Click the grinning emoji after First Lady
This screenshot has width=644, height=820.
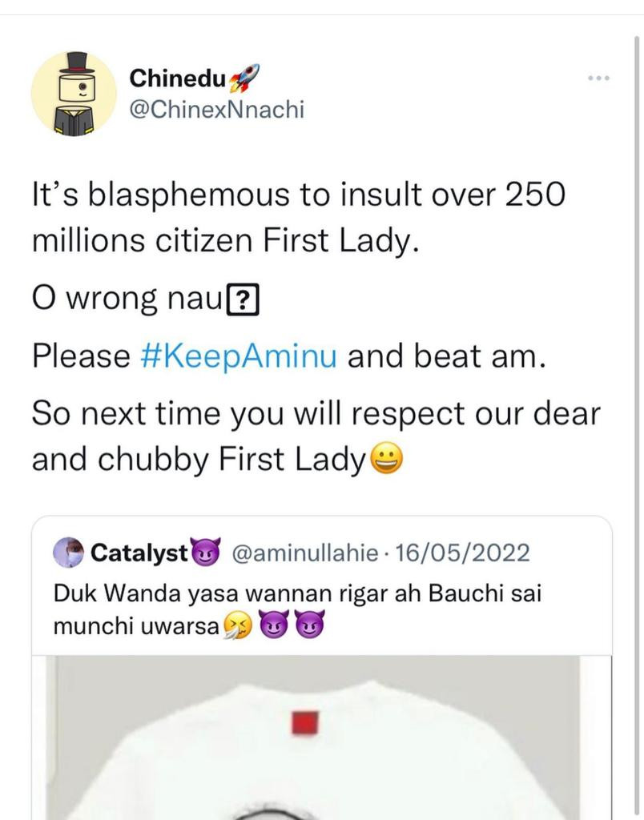point(387,459)
